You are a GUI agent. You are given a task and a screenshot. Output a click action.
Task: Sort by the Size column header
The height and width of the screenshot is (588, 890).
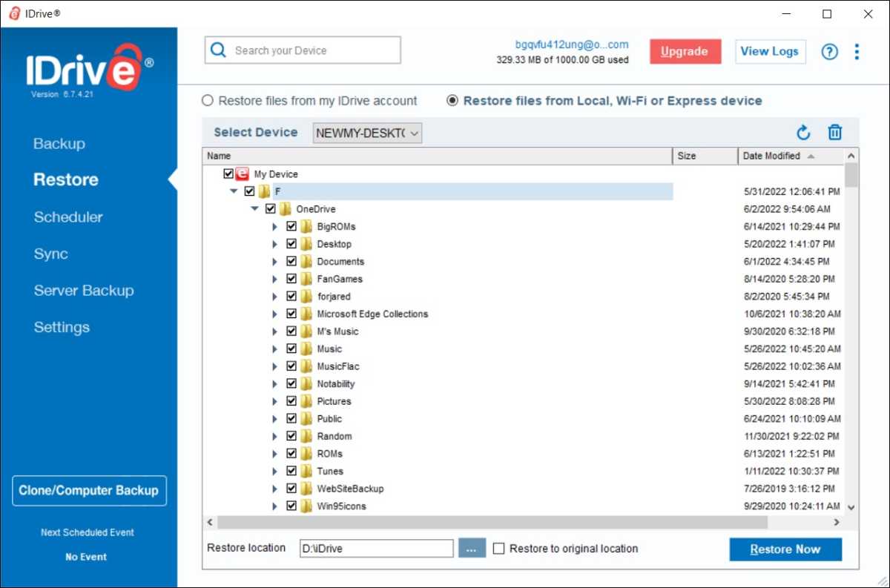705,156
